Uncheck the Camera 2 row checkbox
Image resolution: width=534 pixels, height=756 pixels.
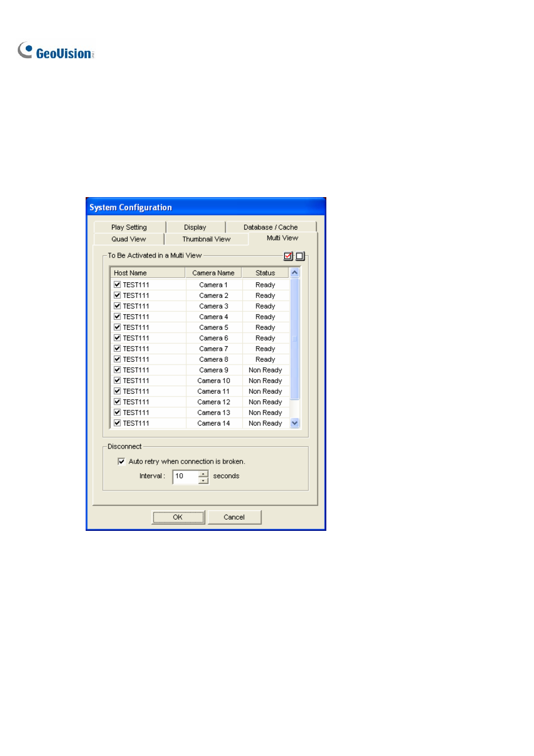[x=118, y=295]
